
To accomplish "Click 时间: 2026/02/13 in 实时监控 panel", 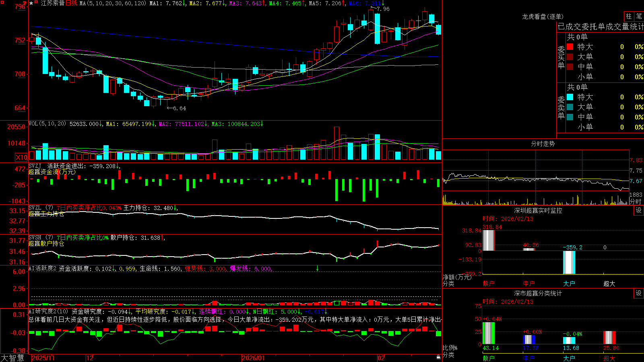I will (x=508, y=219).
